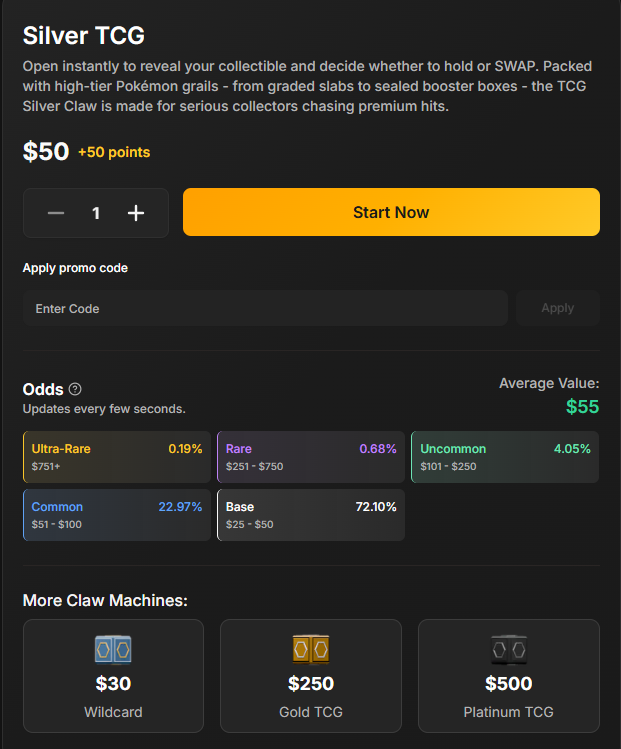The width and height of the screenshot is (621, 749).
Task: Click the 0.19% Ultra-Rare percentage
Action: click(x=185, y=449)
